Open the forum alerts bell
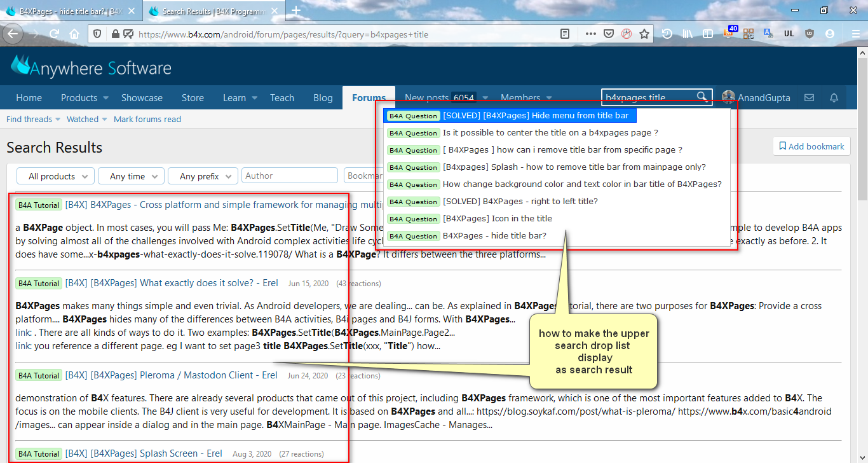This screenshot has height=463, width=868. pos(834,98)
